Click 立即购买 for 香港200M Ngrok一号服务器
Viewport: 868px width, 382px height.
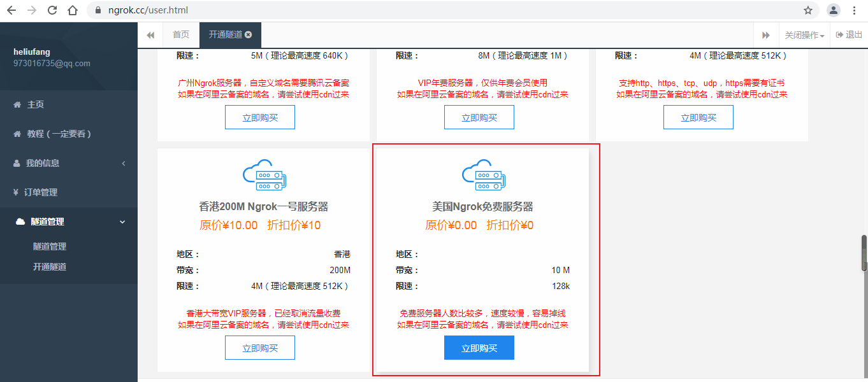[260, 348]
